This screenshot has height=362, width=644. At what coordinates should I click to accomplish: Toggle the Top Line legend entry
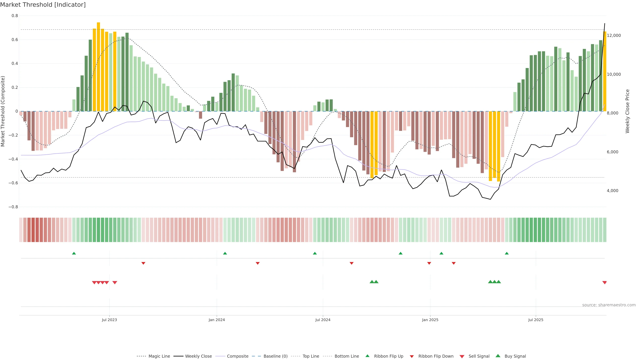[x=311, y=356]
